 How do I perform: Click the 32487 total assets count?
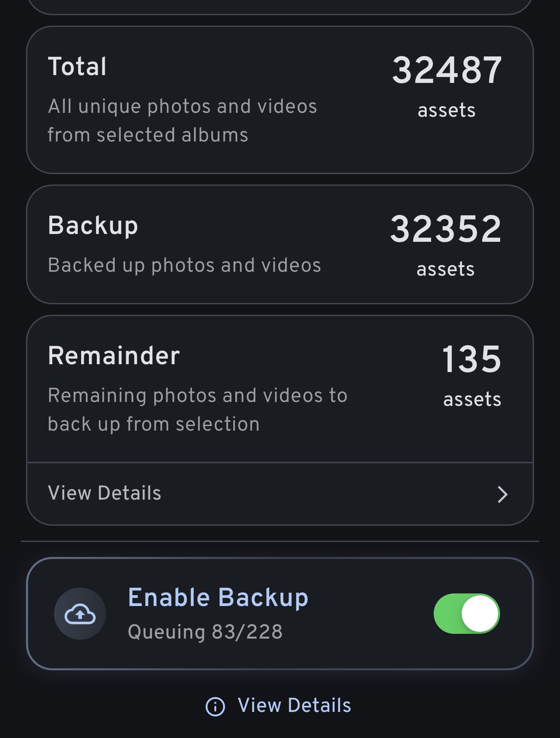point(447,70)
